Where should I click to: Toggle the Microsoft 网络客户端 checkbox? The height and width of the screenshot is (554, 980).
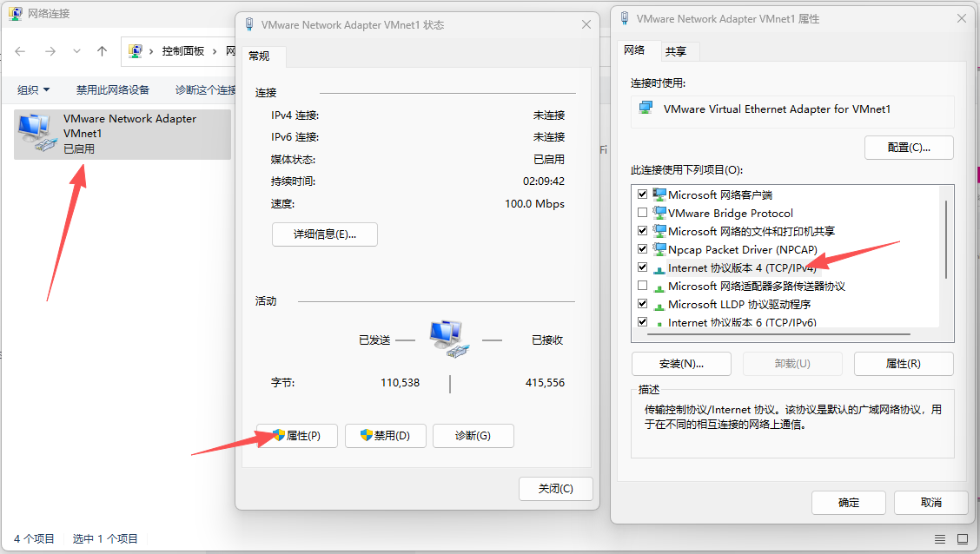point(642,195)
